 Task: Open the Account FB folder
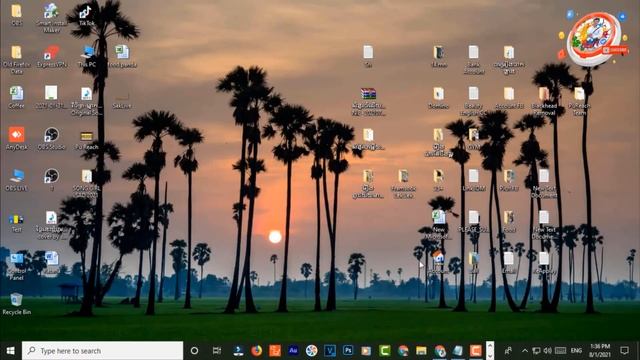509,98
